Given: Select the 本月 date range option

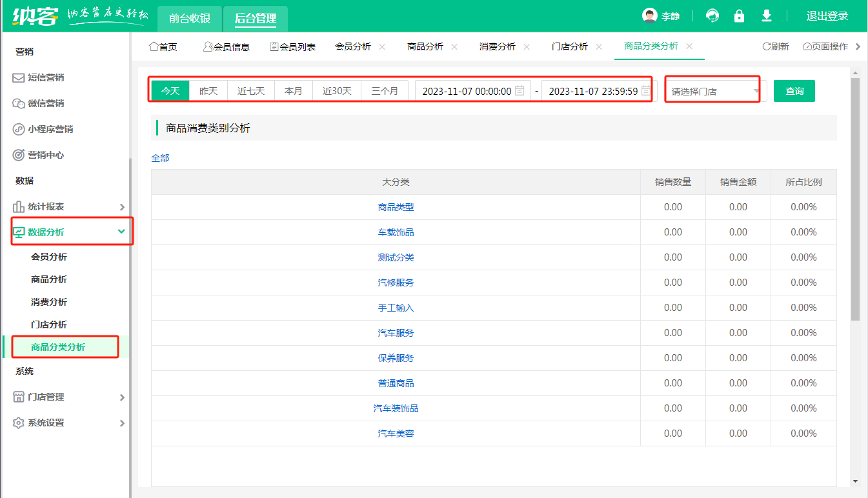Looking at the screenshot, I should click(x=294, y=91).
